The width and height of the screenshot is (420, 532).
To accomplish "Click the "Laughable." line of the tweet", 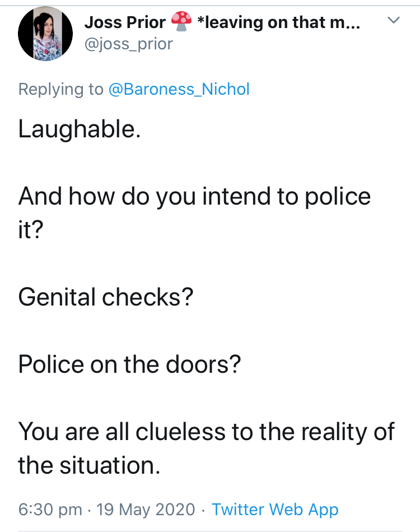I will coord(80,129).
